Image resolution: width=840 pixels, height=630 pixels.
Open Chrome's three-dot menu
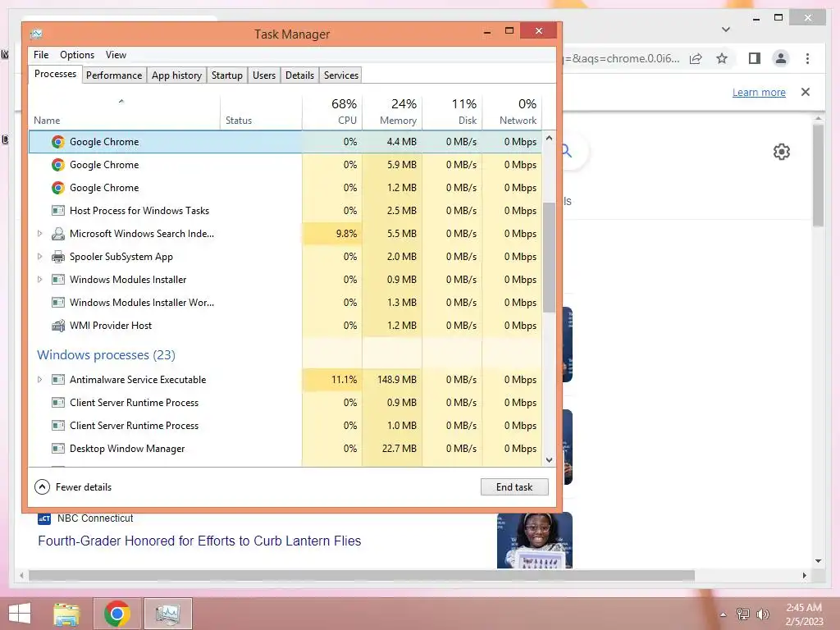[807, 58]
